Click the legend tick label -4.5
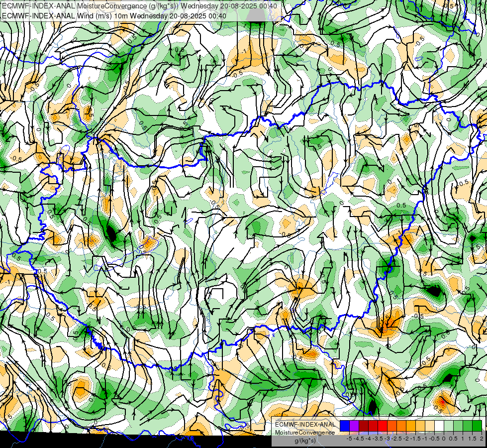The image size is (487, 448). [359, 439]
